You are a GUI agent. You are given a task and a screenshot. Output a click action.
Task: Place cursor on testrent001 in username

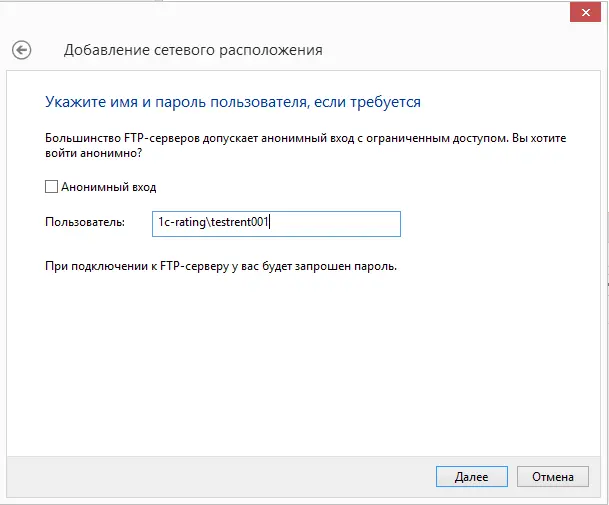[240, 222]
